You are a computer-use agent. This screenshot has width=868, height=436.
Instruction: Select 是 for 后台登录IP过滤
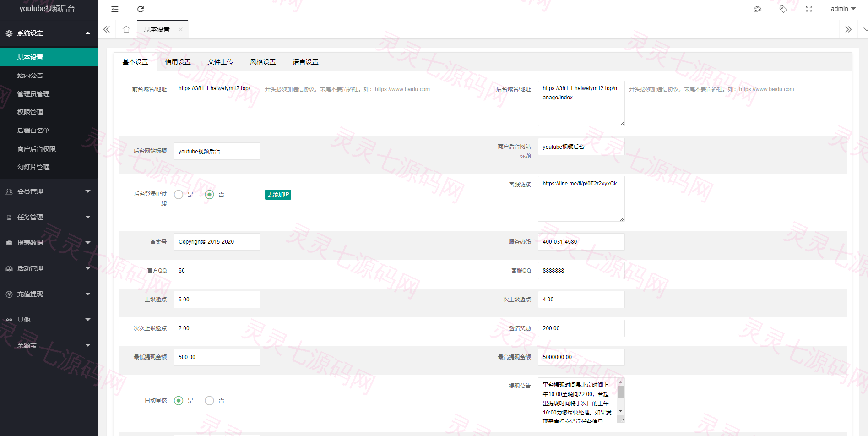[x=179, y=195]
